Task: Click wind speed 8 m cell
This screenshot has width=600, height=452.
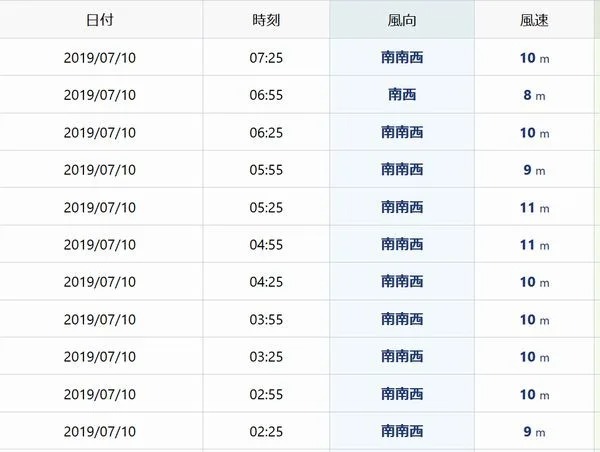Action: 534,95
